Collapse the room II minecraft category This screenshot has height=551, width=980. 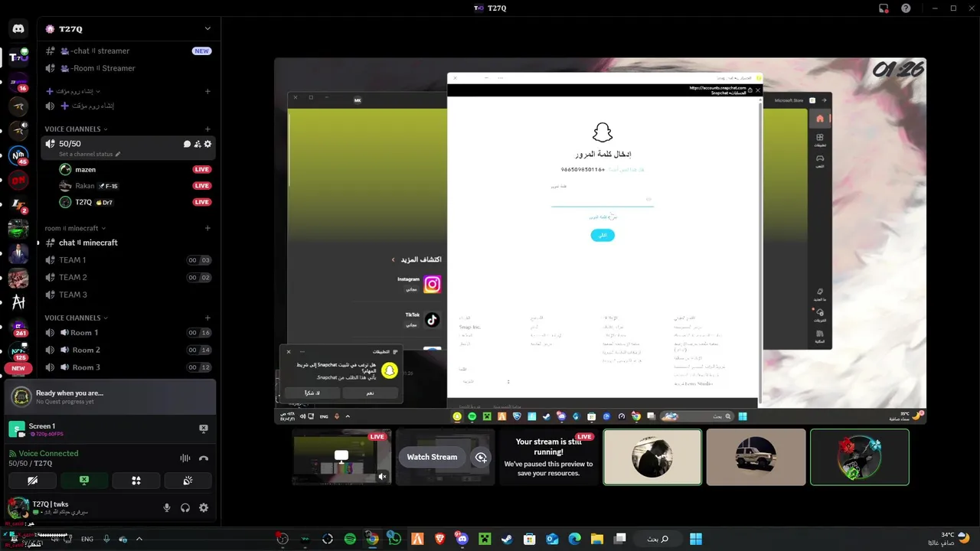[x=75, y=228]
